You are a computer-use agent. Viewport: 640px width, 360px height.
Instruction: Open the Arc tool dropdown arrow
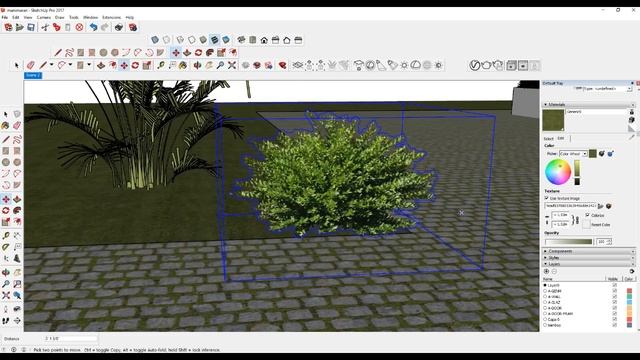pos(70,65)
